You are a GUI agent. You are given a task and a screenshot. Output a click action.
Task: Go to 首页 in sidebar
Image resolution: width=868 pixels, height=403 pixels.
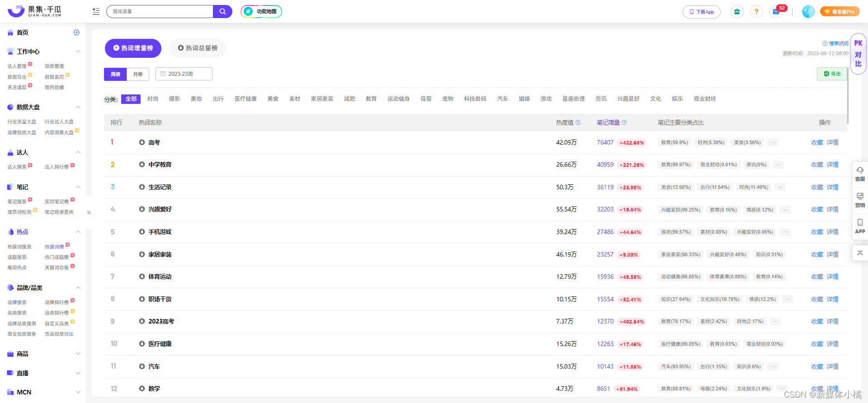[x=22, y=33]
